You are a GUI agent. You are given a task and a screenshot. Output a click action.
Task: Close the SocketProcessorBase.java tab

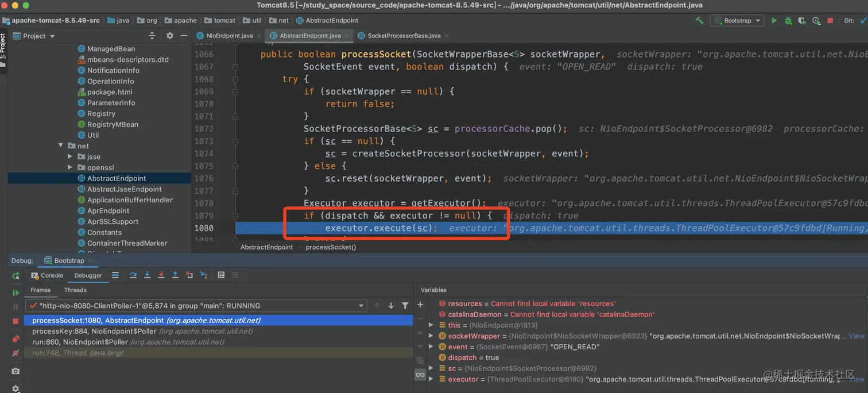click(x=447, y=36)
